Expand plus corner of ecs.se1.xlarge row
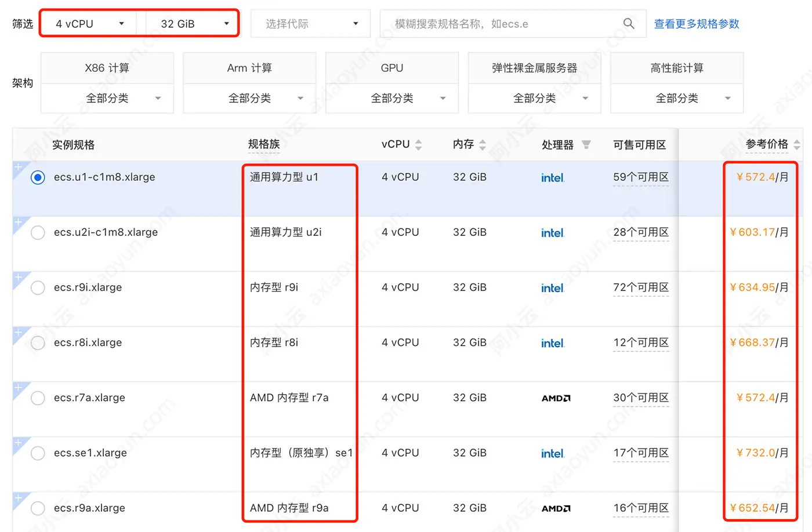This screenshot has width=812, height=532. 18,442
